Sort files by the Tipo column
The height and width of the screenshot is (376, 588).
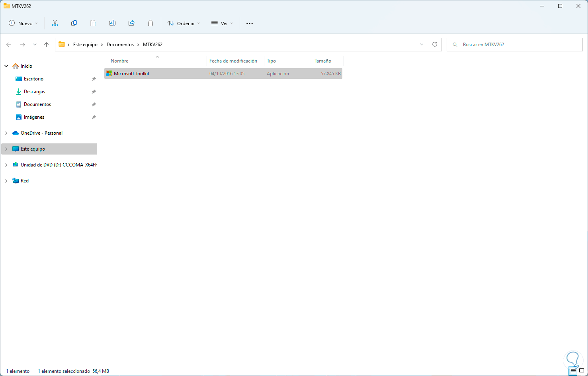[x=272, y=61]
